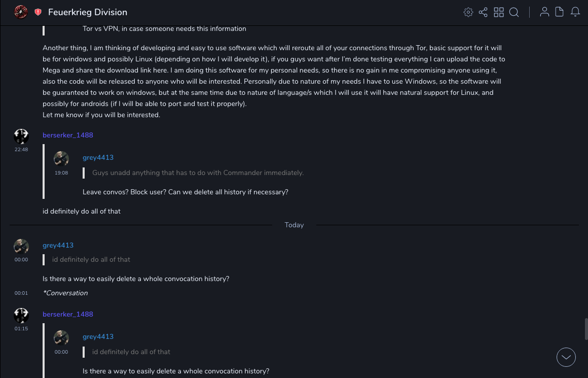This screenshot has width=588, height=378.
Task: Click the notifications bell icon
Action: pyautogui.click(x=575, y=12)
